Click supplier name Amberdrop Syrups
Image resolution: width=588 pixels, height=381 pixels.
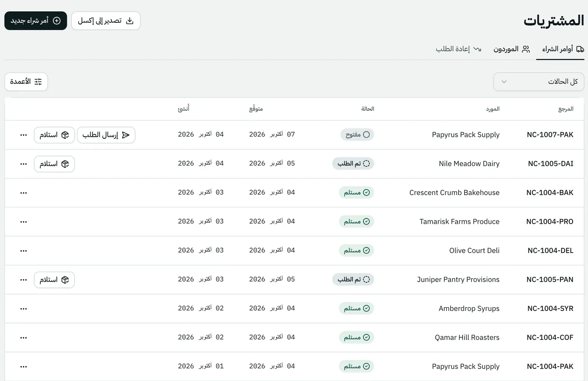tap(469, 309)
